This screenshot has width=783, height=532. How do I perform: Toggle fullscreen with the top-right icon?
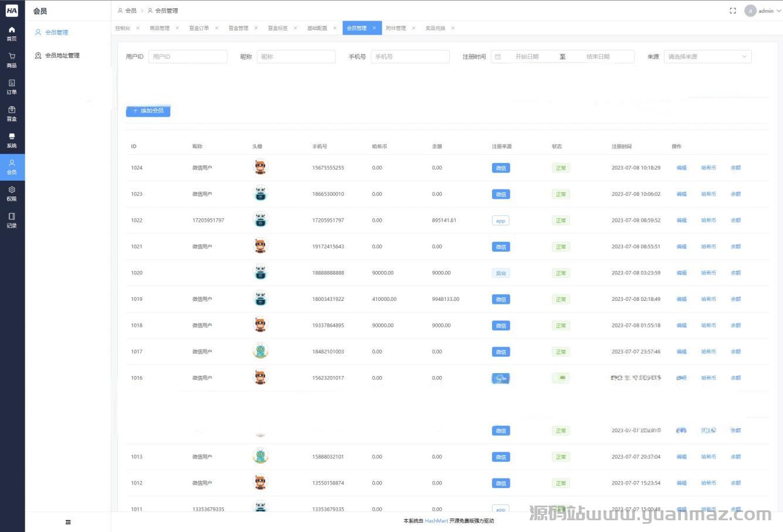click(733, 11)
